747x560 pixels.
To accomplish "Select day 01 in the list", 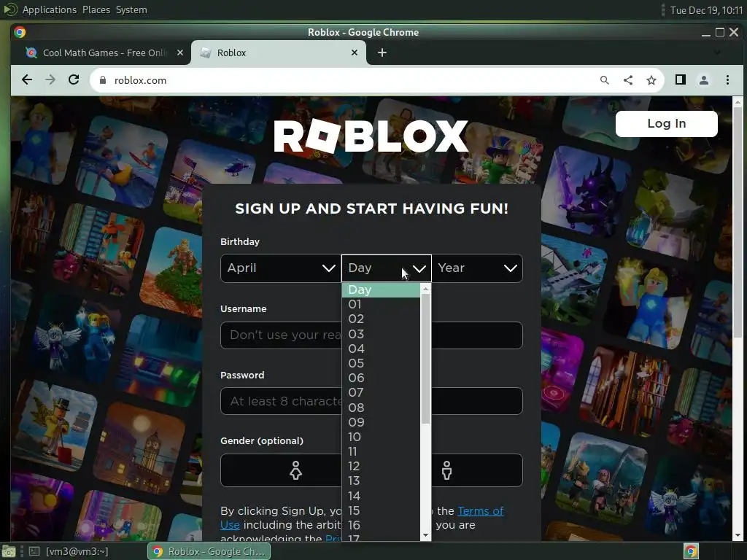I will click(x=381, y=304).
